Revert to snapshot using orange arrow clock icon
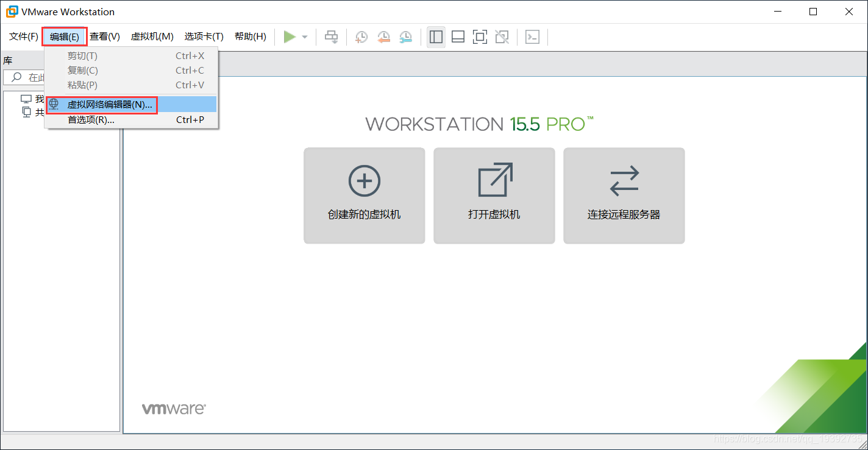Viewport: 868px width, 450px height. coord(383,37)
